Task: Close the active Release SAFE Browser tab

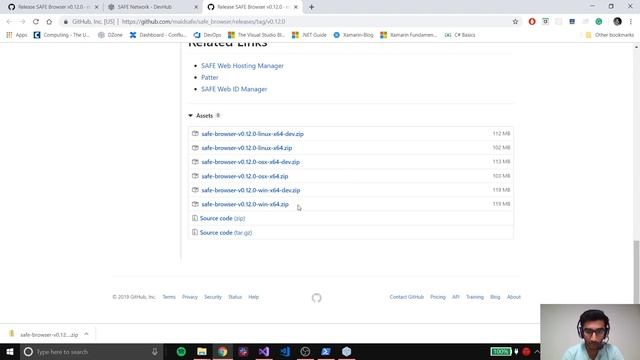Action: (296, 7)
